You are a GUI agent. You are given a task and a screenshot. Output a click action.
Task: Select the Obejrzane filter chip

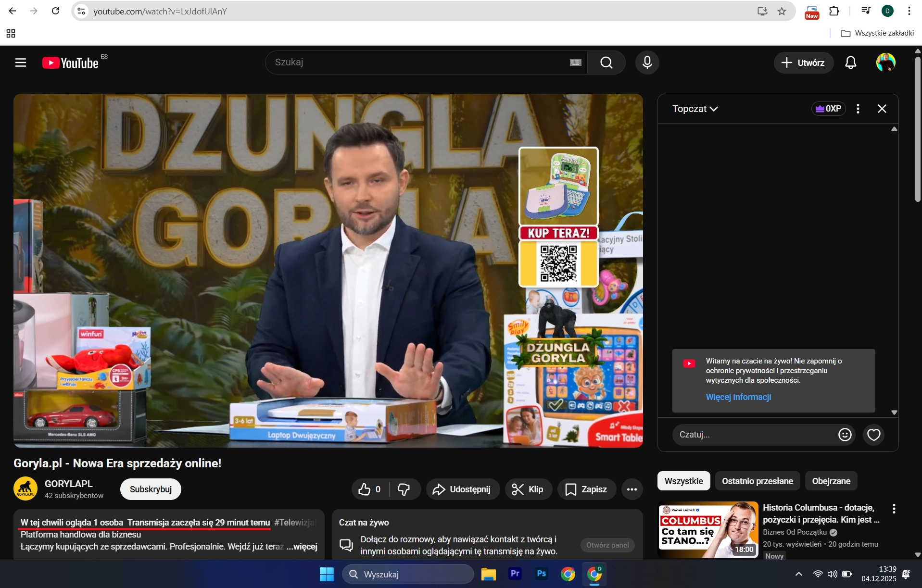click(x=831, y=481)
